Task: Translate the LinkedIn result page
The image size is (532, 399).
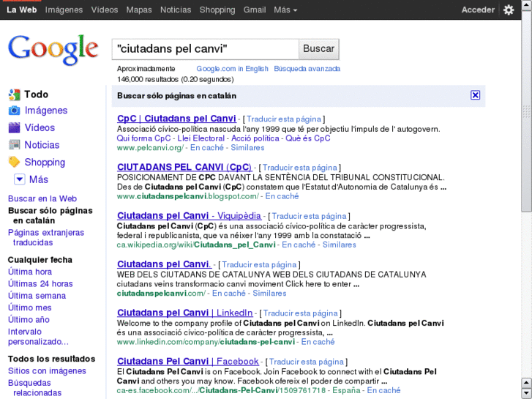Action: pos(301,313)
